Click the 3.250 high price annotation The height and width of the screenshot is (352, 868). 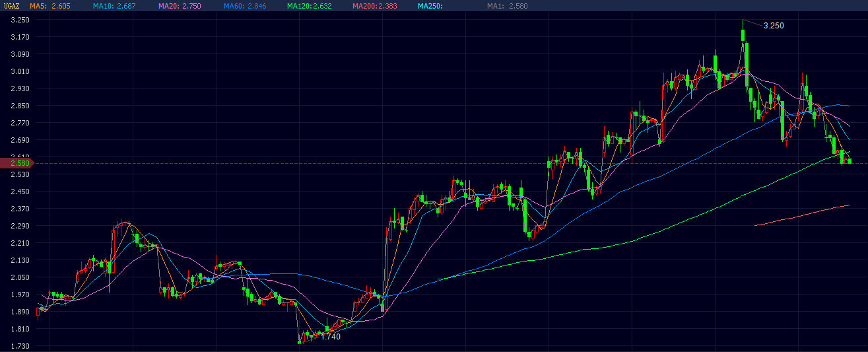tap(773, 26)
